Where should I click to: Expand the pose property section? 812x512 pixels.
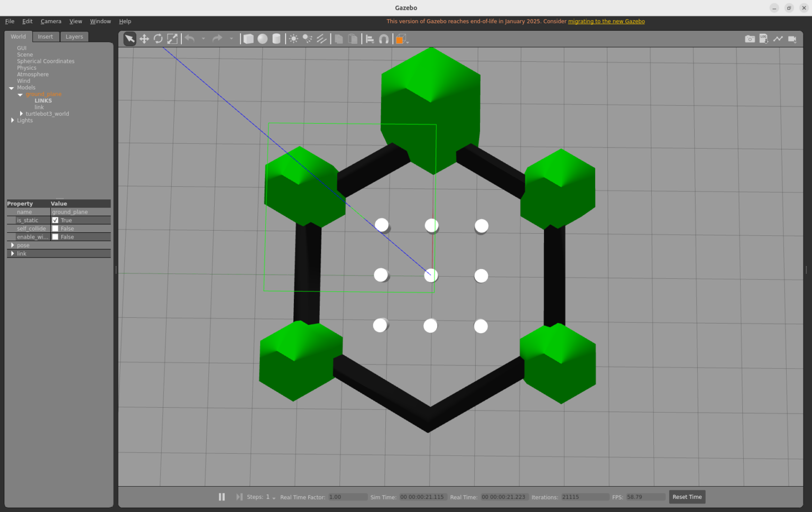(13, 245)
